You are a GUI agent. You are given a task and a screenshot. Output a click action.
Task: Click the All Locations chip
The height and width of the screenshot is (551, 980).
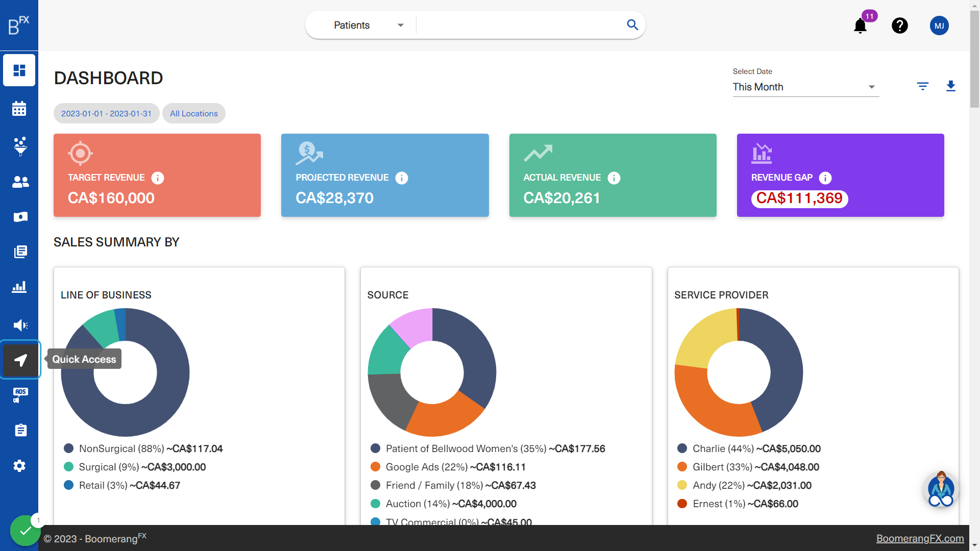(x=194, y=113)
